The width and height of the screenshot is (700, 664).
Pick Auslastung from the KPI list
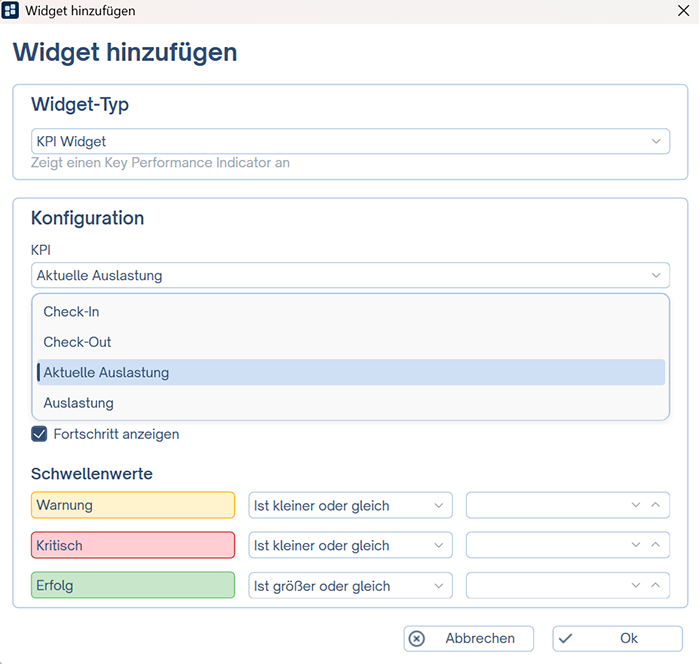click(x=79, y=403)
